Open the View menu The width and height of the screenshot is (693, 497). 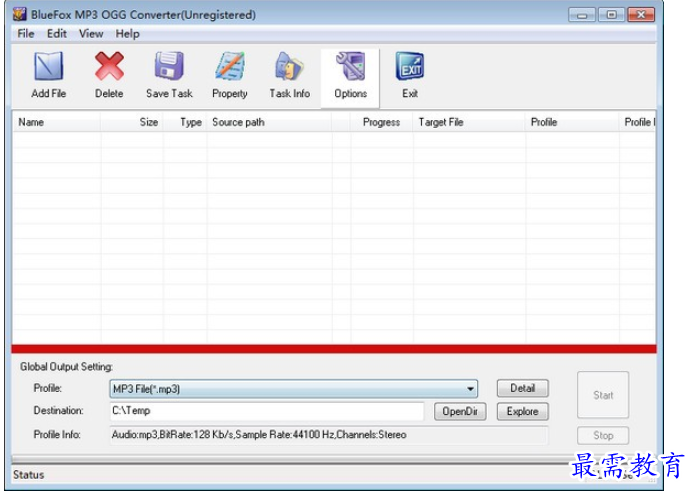tap(91, 34)
